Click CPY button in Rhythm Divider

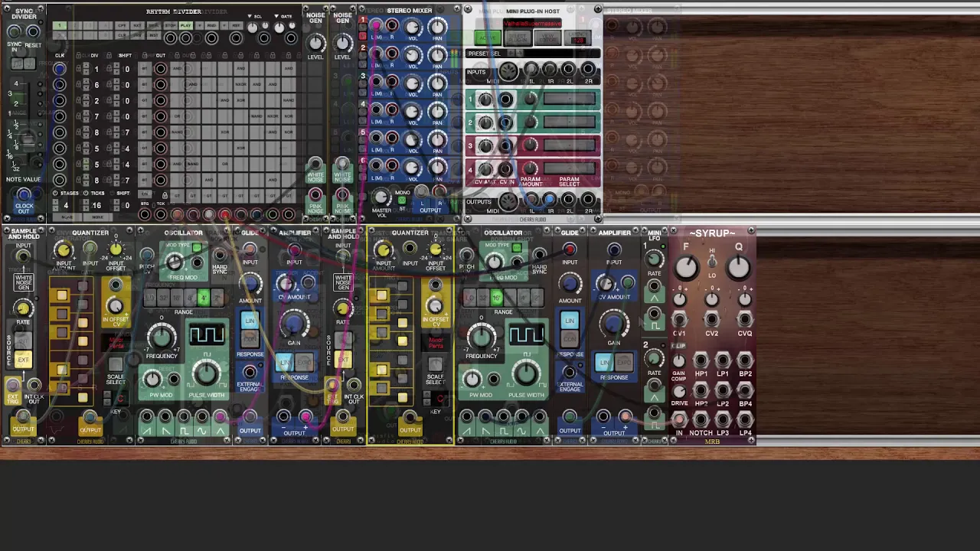click(122, 25)
